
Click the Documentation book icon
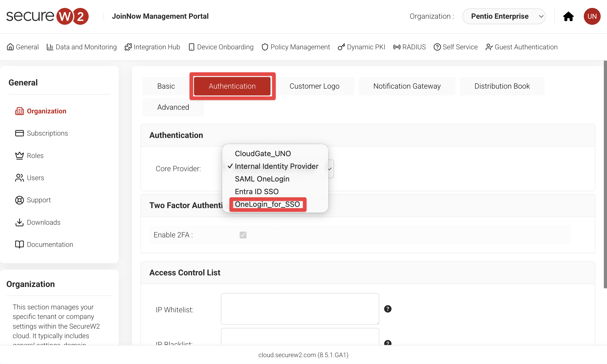pos(20,245)
